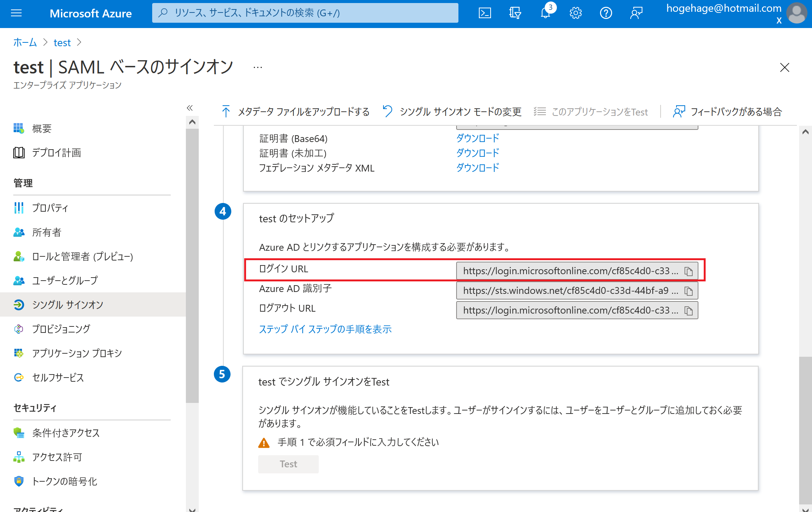812x512 pixels.
Task: Click the feedback person icon in toolbar
Action: [x=679, y=111]
